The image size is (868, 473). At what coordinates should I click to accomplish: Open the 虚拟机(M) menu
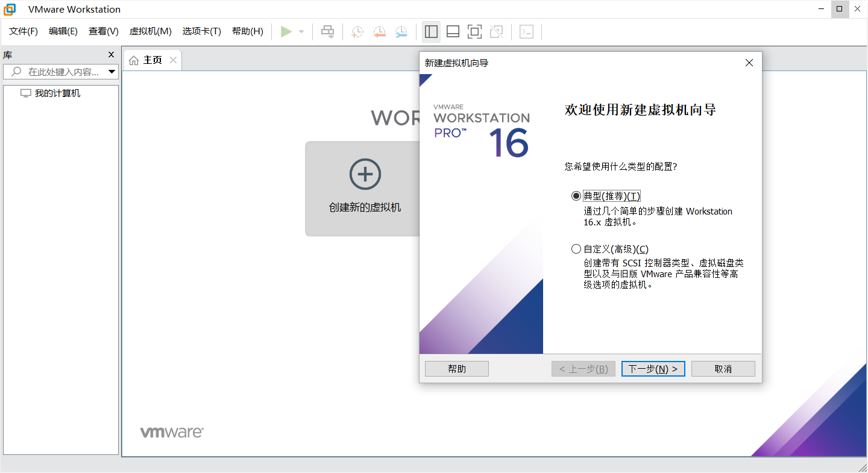click(149, 31)
